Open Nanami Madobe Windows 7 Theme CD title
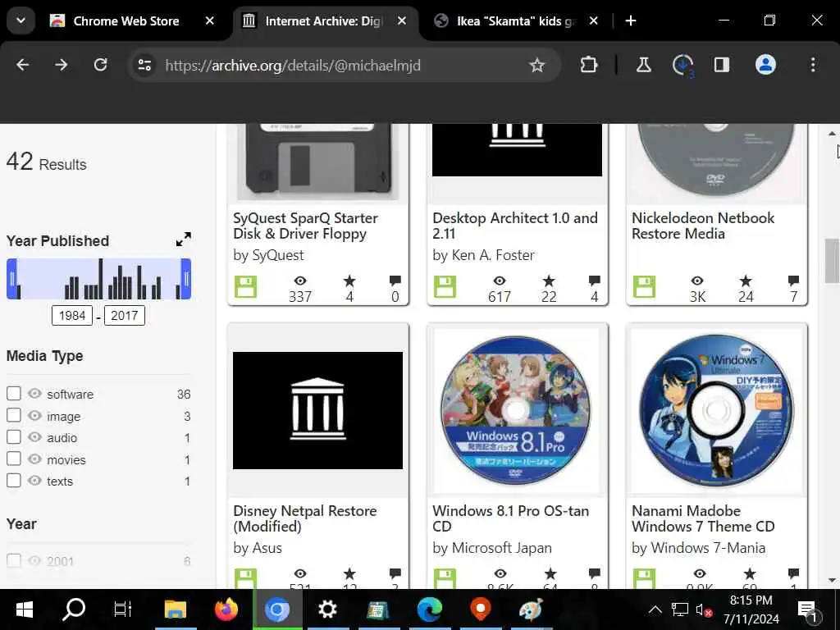Image resolution: width=840 pixels, height=630 pixels. point(703,518)
